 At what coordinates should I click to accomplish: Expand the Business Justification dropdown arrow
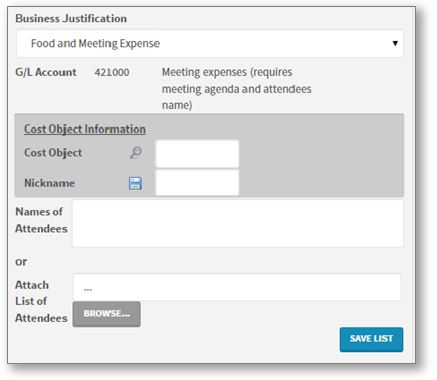395,43
